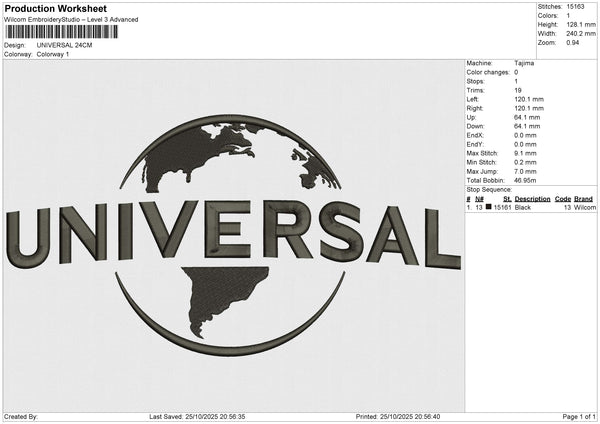Screen dimensions: 600x424
Task: Select machine value 'Tajima'
Action: point(524,63)
